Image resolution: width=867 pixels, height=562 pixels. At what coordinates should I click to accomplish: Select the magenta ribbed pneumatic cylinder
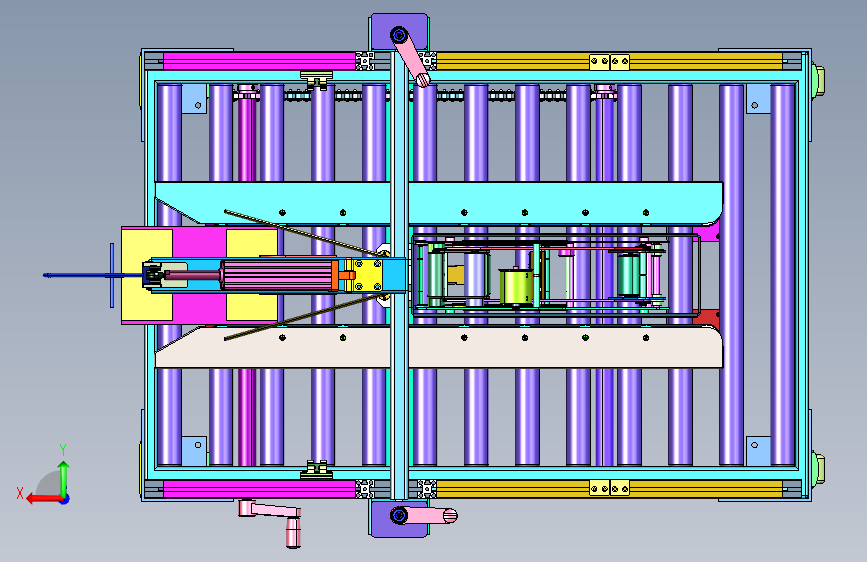(x=276, y=275)
